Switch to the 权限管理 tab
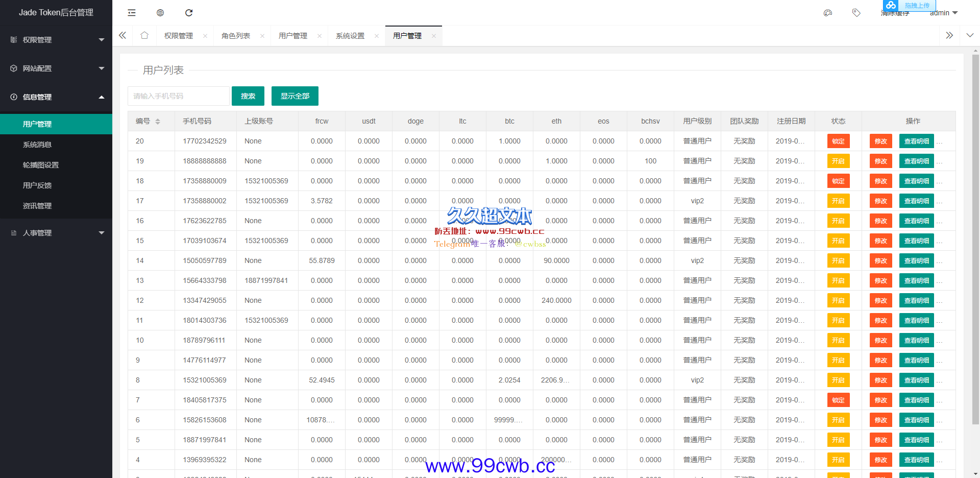 point(179,36)
